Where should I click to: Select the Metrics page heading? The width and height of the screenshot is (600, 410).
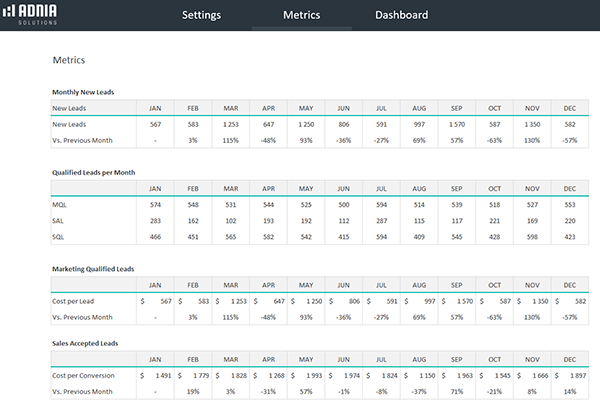tap(68, 60)
